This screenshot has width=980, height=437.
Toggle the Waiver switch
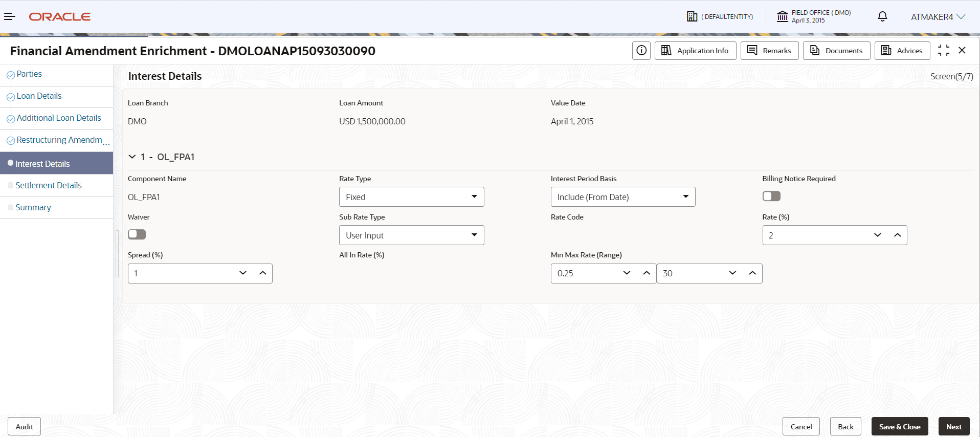pyautogui.click(x=137, y=234)
